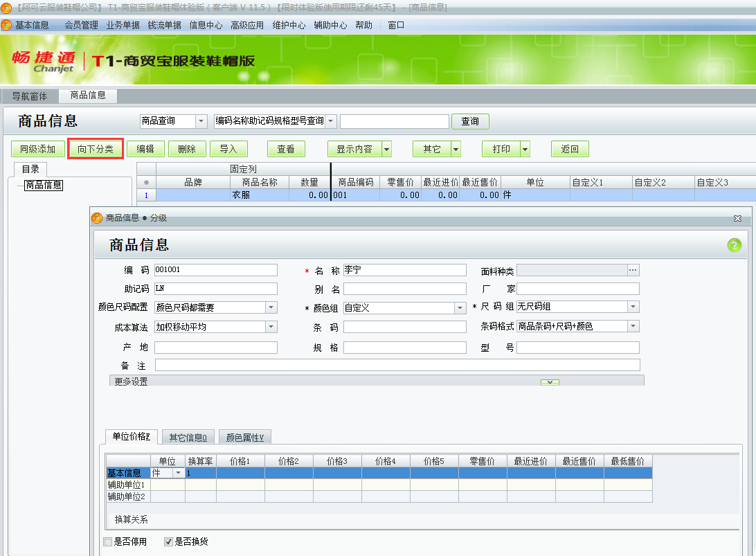The image size is (756, 556).
Task: Click the 查询 button
Action: coord(470,120)
